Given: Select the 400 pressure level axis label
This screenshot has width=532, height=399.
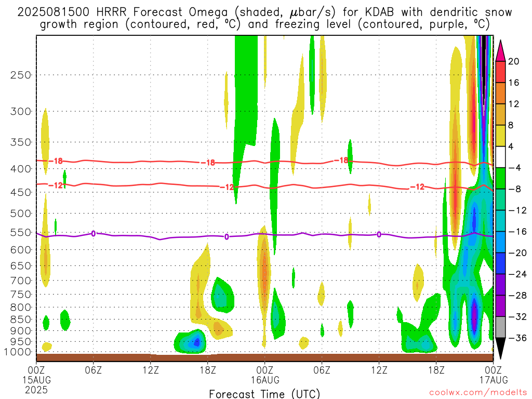Looking at the screenshot, I should (21, 169).
